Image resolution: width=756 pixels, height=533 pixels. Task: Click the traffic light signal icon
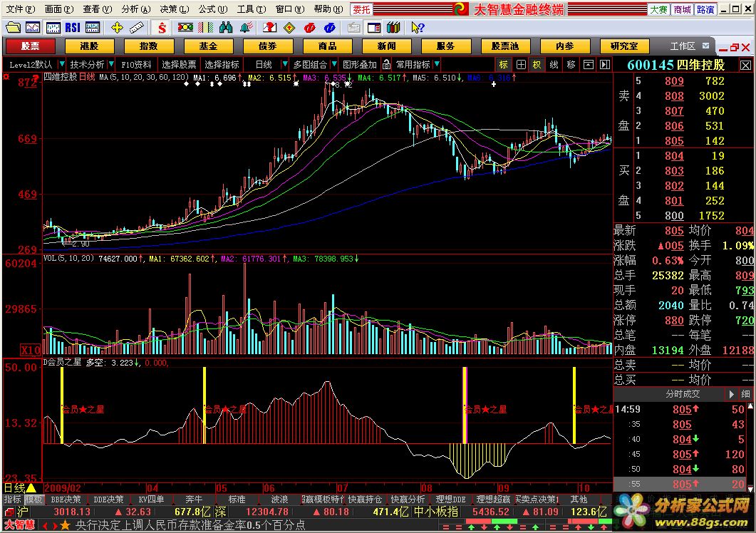(185, 28)
